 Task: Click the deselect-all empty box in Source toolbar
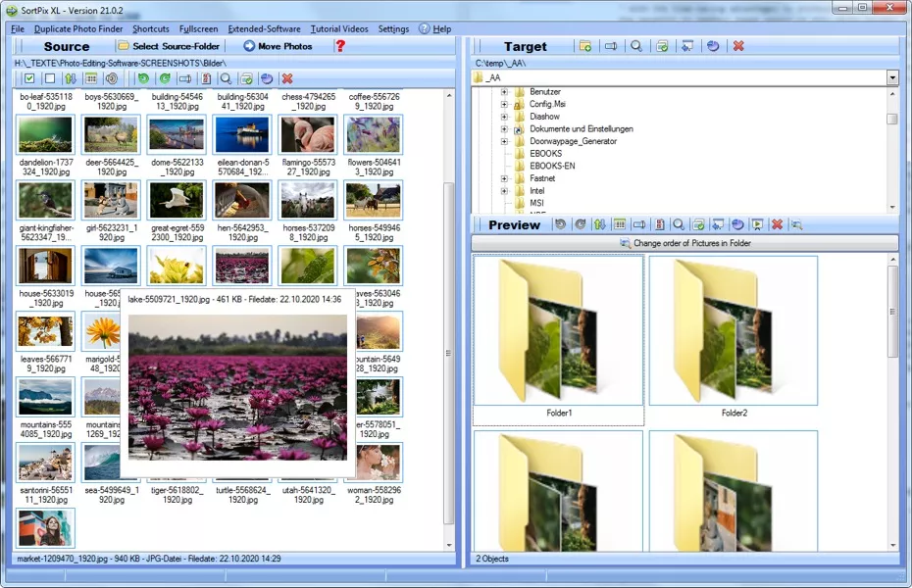click(49, 78)
